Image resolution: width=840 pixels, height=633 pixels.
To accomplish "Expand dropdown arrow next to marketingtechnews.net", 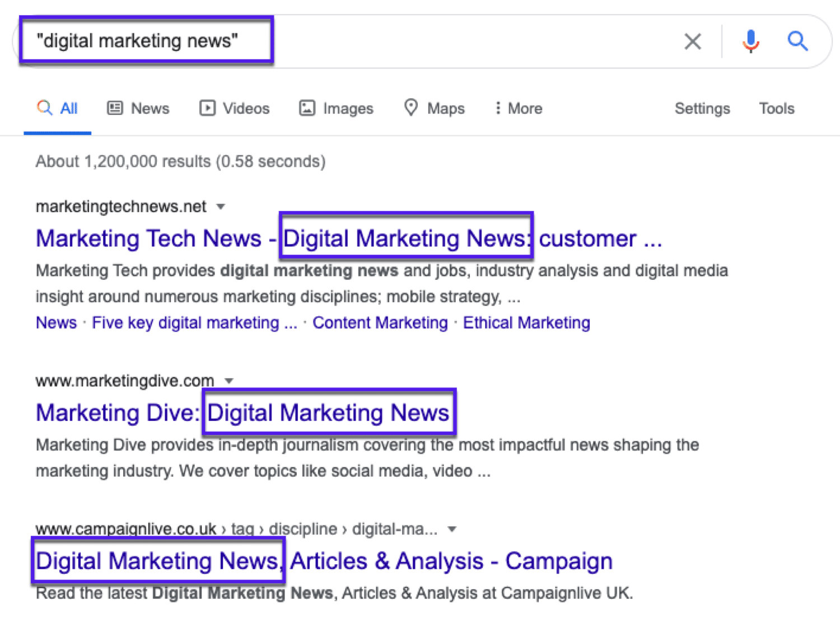I will pyautogui.click(x=221, y=207).
